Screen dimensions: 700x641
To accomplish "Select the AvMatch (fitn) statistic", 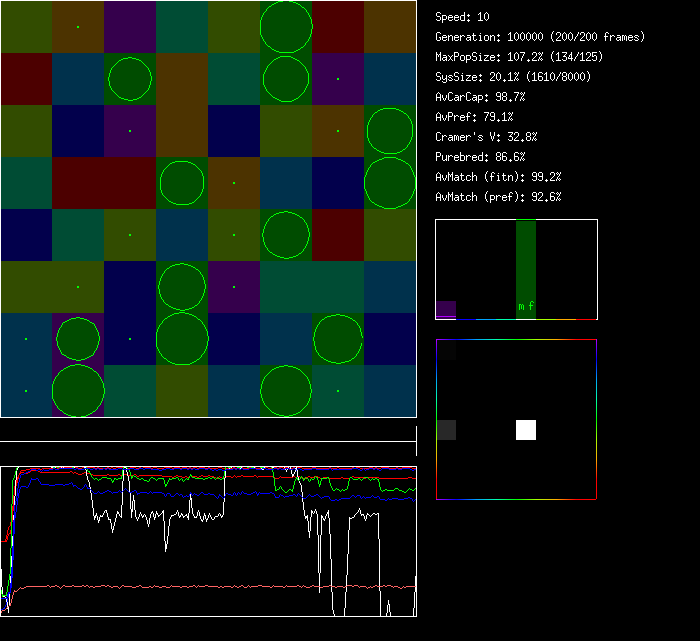I will (498, 177).
